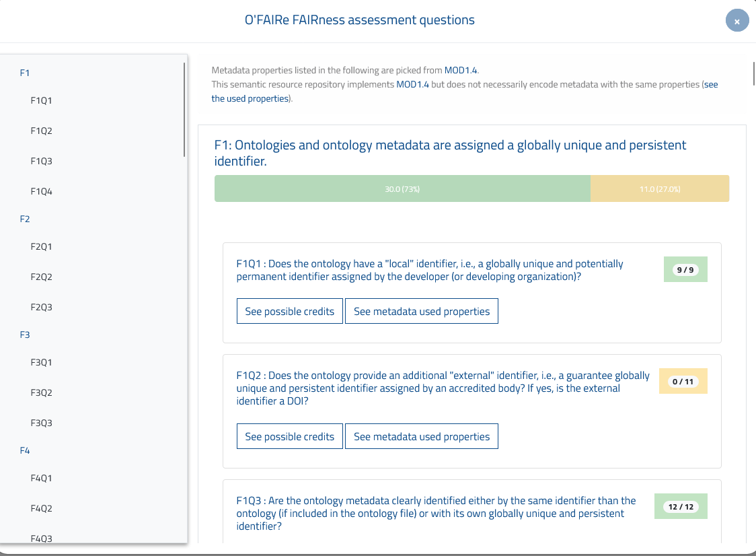Jump to F4Q2 question

point(41,509)
